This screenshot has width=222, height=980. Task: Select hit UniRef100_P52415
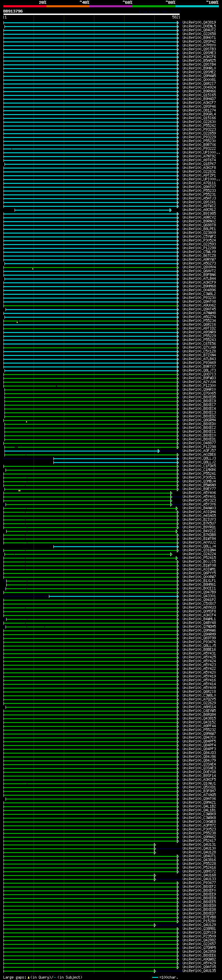199,558
